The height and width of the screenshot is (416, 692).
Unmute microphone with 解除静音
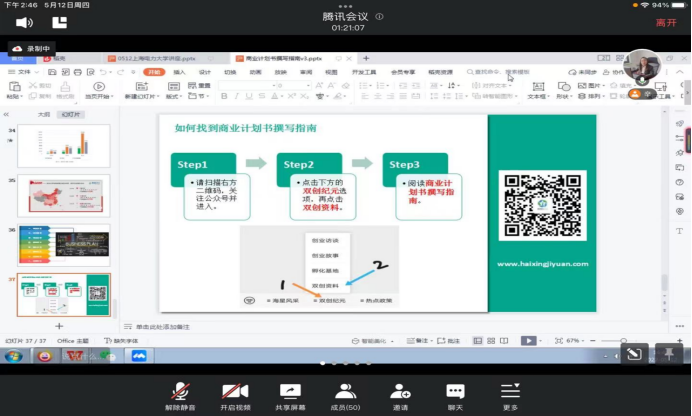coord(180,397)
